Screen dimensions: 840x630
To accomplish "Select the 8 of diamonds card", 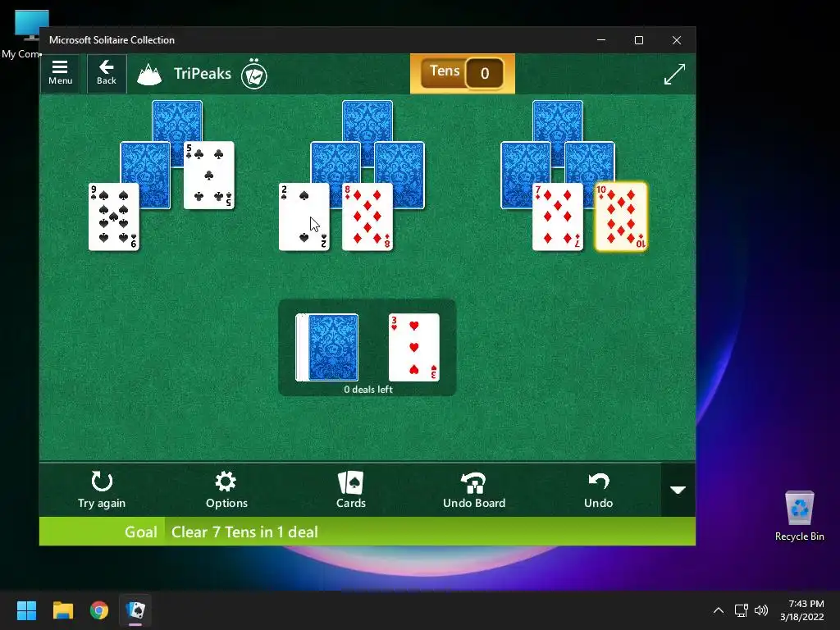I will 367,217.
